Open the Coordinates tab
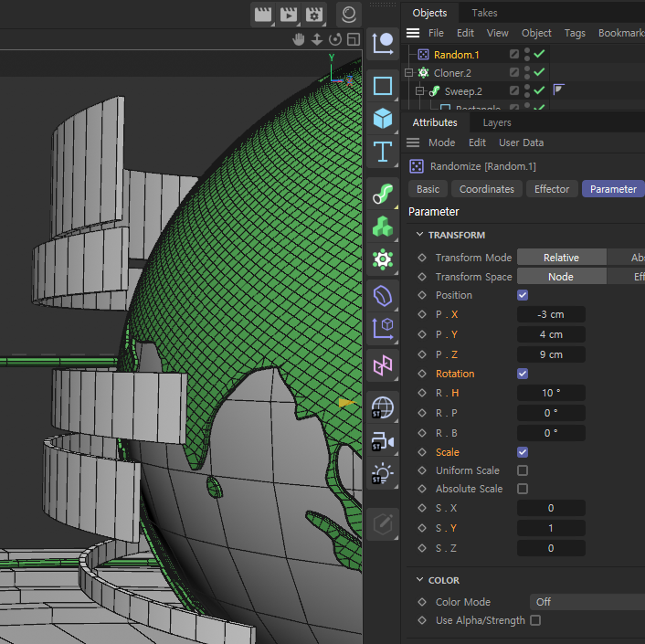Screen dimensions: 645x644 pos(487,189)
